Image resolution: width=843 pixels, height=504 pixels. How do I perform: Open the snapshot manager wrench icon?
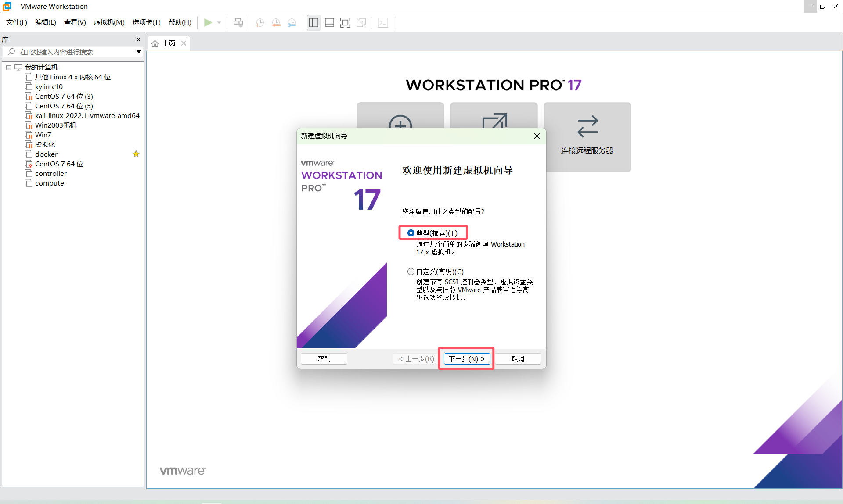coord(292,23)
